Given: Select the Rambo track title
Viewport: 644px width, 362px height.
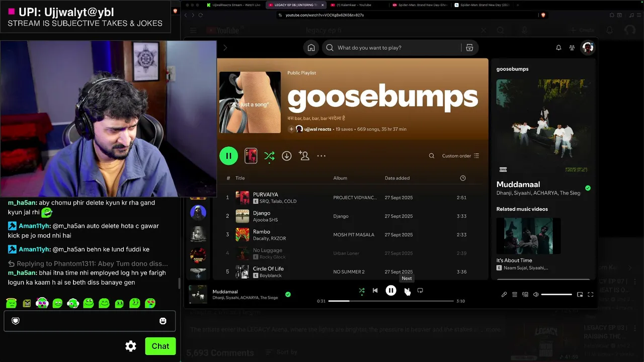Looking at the screenshot, I should click(262, 232).
